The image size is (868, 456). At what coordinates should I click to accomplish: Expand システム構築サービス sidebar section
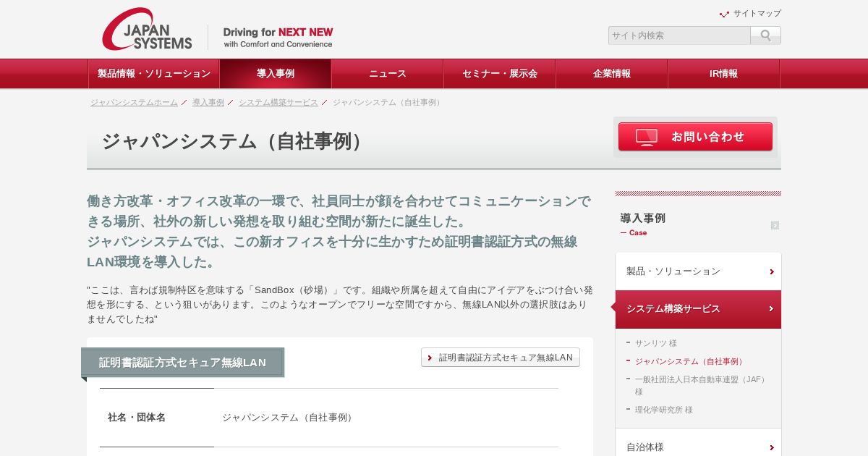point(698,309)
